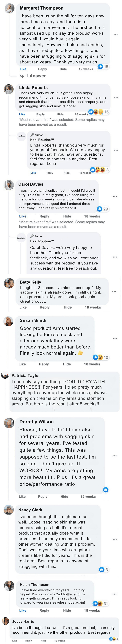
Task: Reply to Betty Kelly's comment
Action: 45,307
